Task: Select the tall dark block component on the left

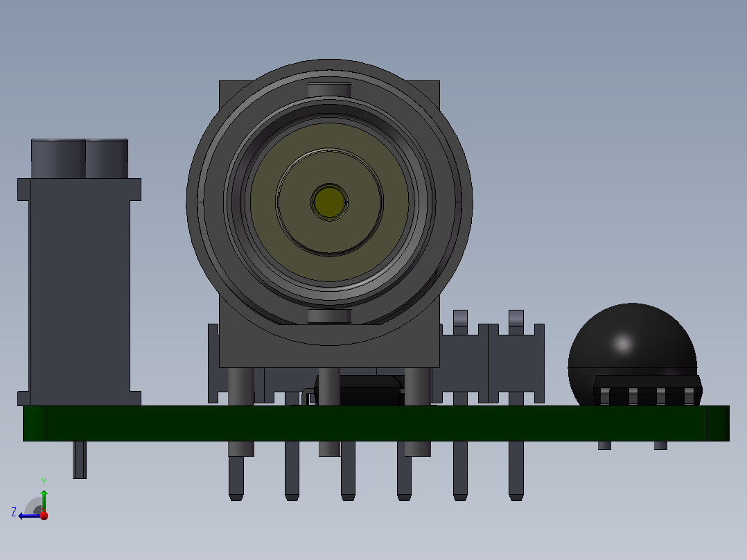Action: 79,272
